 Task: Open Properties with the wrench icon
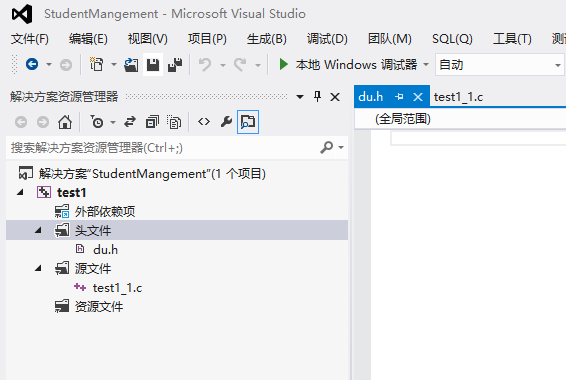click(x=226, y=122)
